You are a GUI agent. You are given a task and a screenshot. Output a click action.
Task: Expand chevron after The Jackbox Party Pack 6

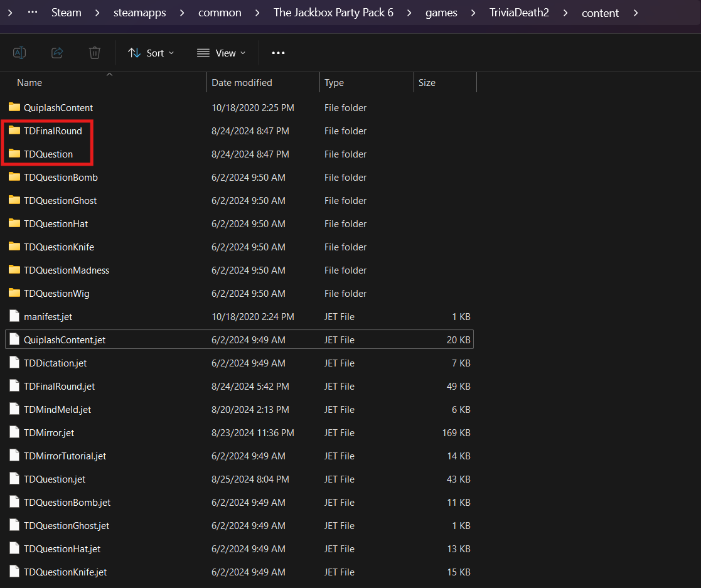409,13
